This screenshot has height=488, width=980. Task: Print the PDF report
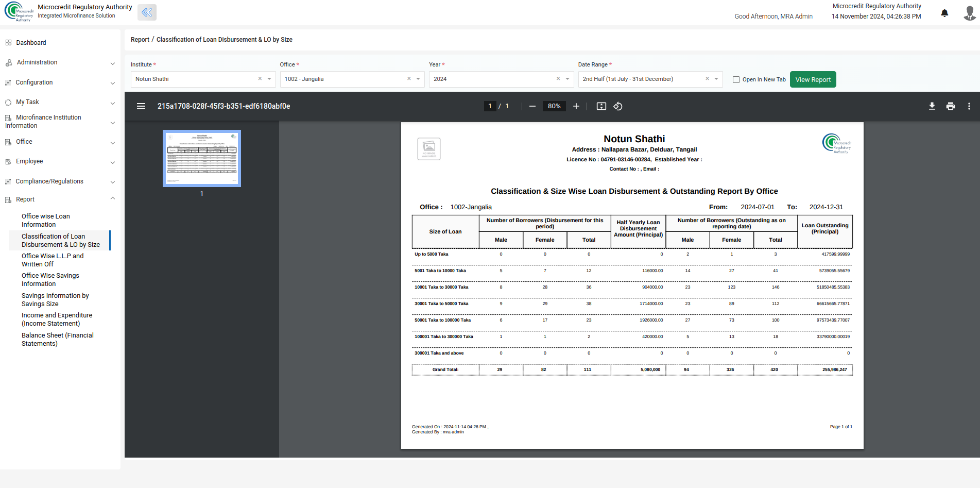951,106
